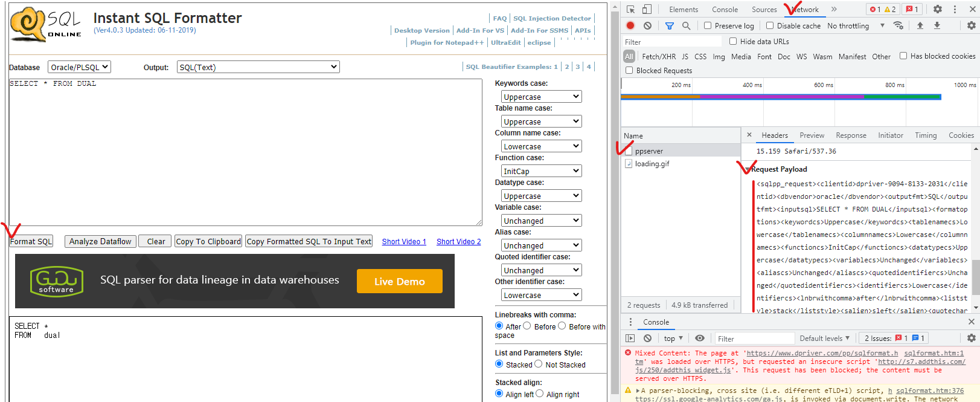Open network conditions wifi-gear icon

[x=898, y=25]
